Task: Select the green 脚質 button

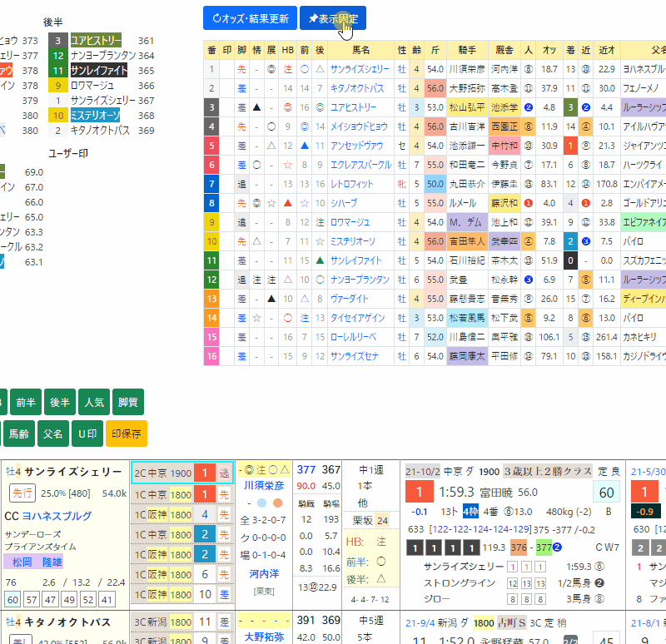Action: coord(125,402)
